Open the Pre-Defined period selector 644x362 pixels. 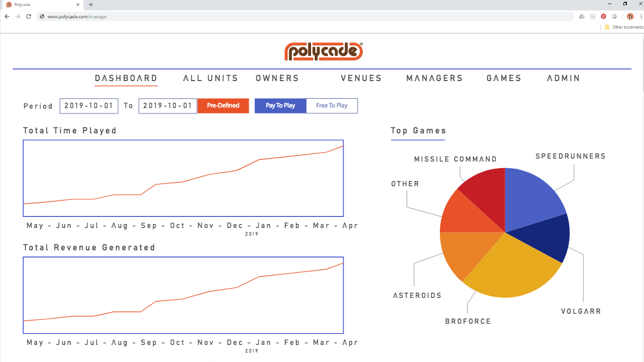[223, 106]
